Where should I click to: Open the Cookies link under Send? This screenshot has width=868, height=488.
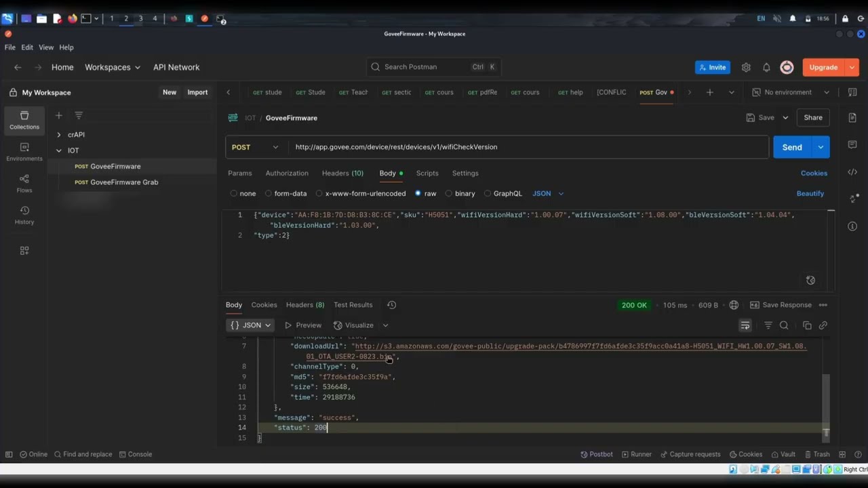point(814,173)
